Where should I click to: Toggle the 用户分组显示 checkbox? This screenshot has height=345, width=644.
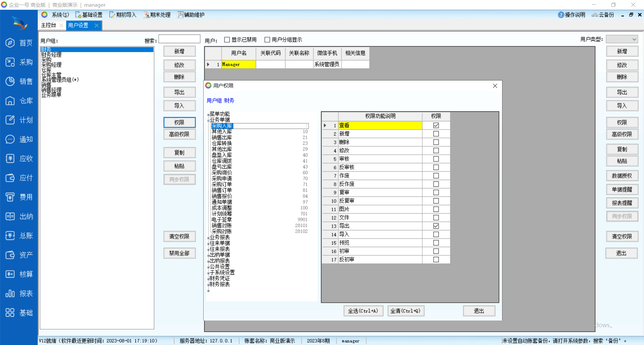(267, 40)
